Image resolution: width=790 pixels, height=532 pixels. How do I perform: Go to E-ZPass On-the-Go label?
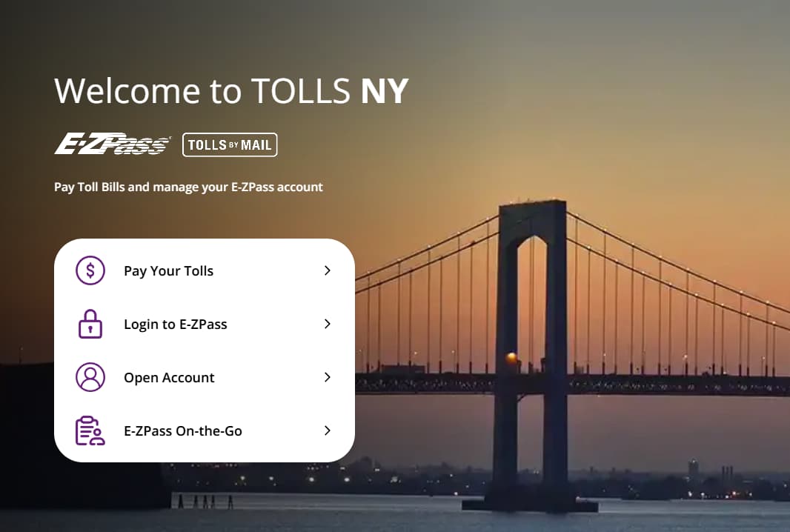(x=183, y=431)
